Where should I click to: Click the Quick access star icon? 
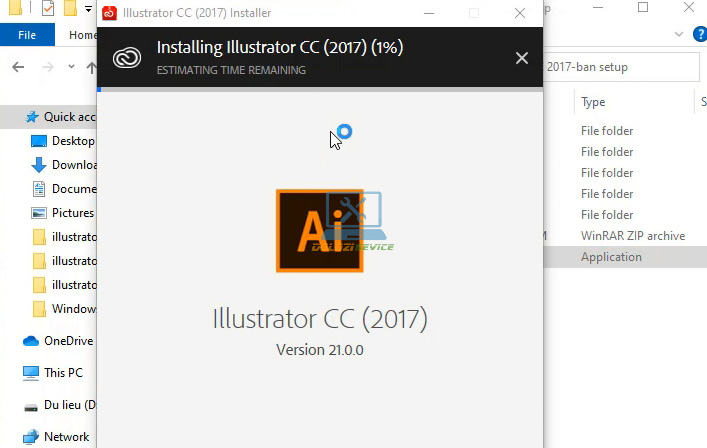(x=32, y=117)
